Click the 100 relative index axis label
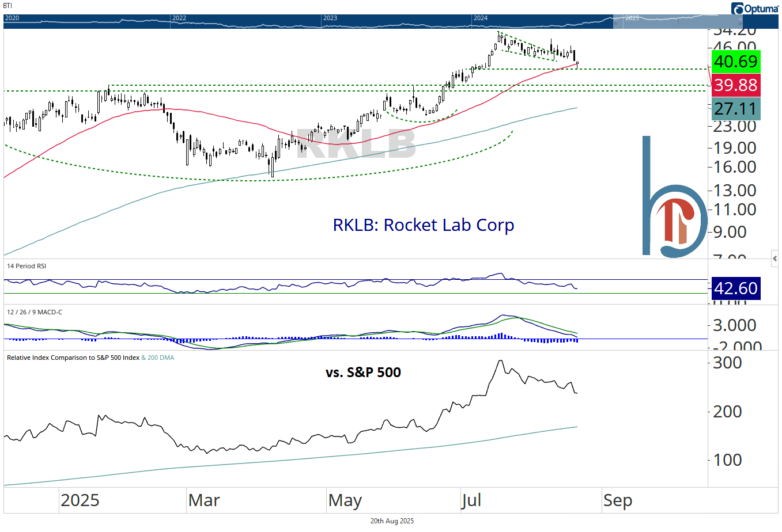 coord(727,460)
